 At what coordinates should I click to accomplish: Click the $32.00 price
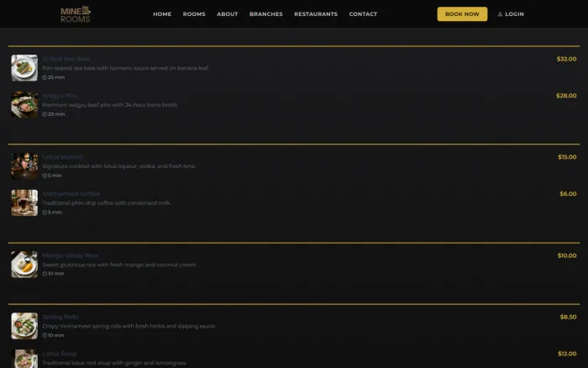tap(566, 59)
